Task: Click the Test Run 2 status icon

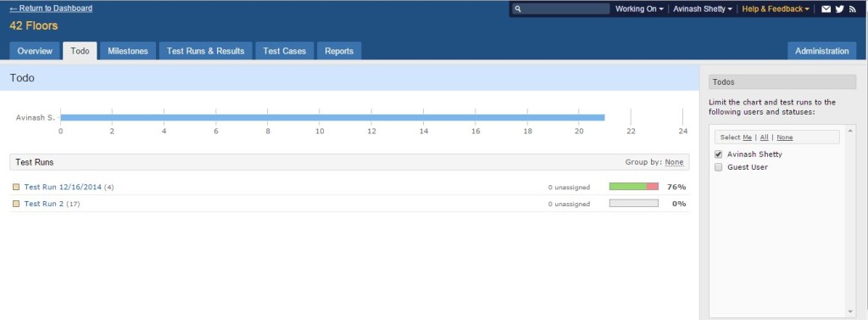Action: [16, 204]
